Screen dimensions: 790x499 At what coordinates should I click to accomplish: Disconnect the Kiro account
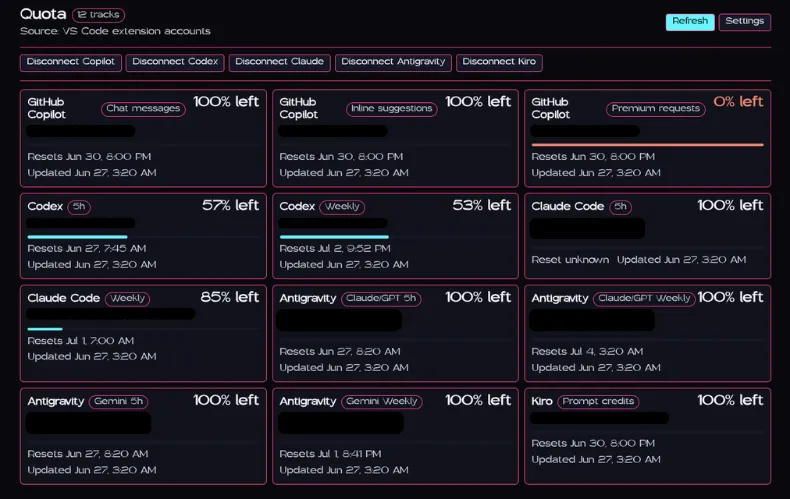tap(499, 63)
